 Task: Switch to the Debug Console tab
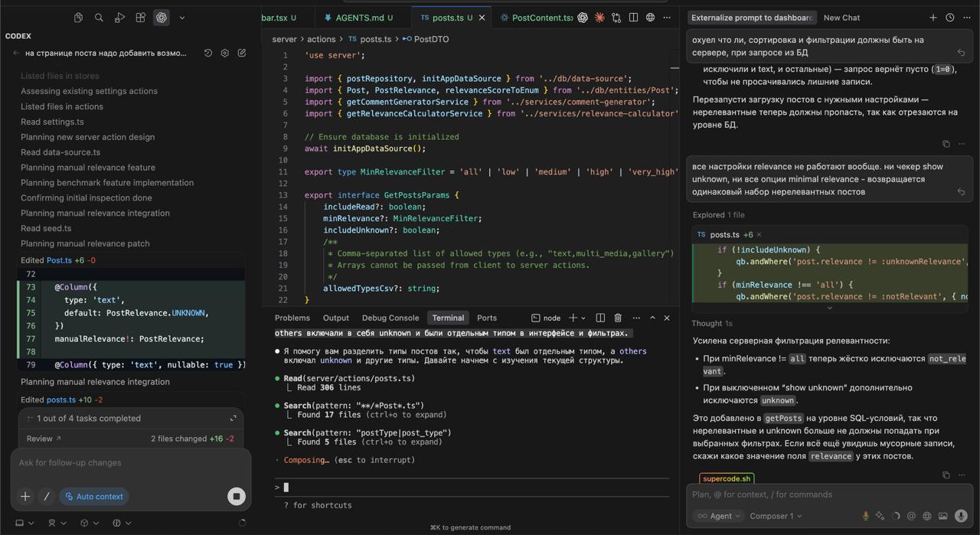click(x=390, y=318)
